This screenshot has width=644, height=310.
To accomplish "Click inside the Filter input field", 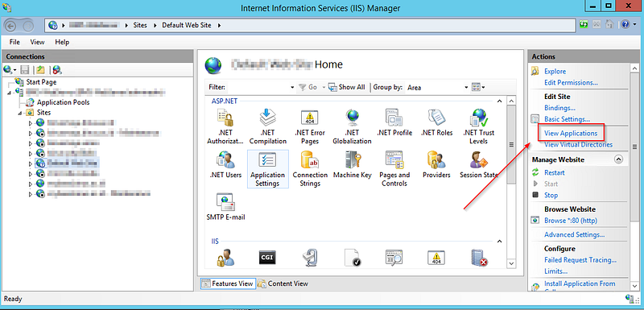I will click(258, 88).
